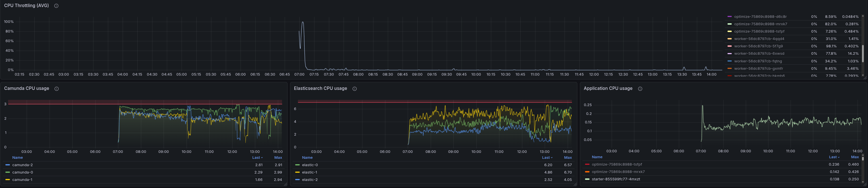The image size is (868, 188).
Task: Click down arrow of CPU Throttling legend scrollbar
Action: [x=863, y=75]
